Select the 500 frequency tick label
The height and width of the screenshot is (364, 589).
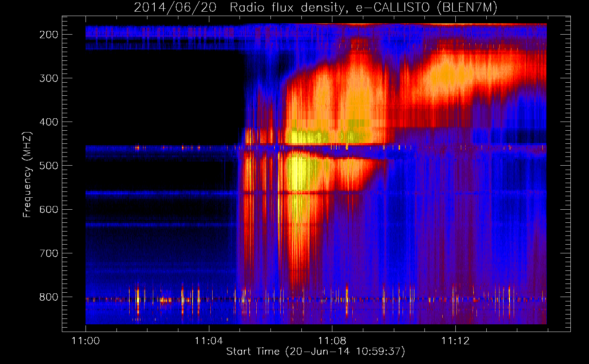pos(49,166)
